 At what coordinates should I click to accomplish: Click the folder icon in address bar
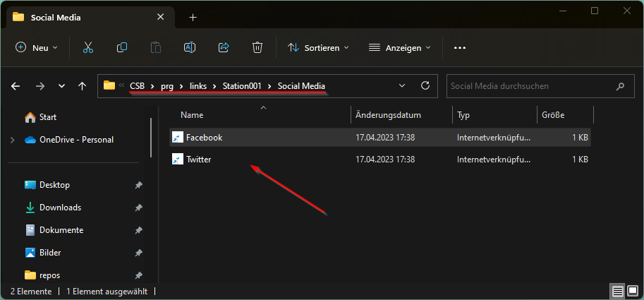click(x=109, y=85)
